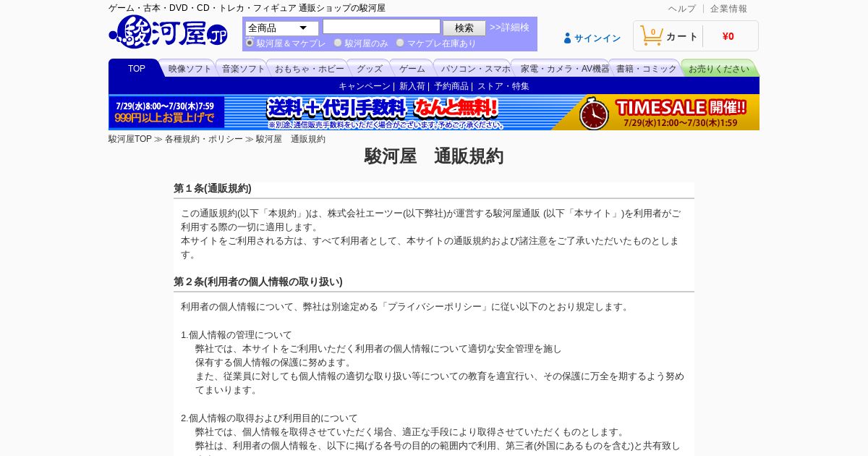The width and height of the screenshot is (868, 456).
Task: Select 駿河屋＆マケプレ radio button
Action: pos(250,43)
